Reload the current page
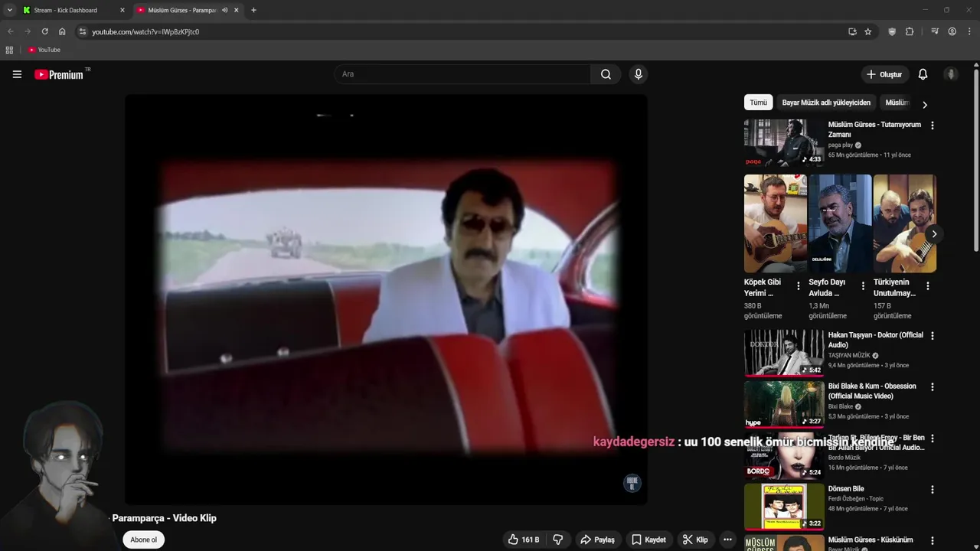The height and width of the screenshot is (551, 980). (x=44, y=31)
